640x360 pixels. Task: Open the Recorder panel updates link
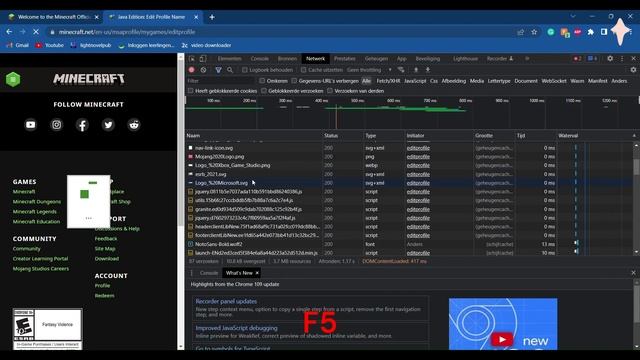(x=226, y=301)
